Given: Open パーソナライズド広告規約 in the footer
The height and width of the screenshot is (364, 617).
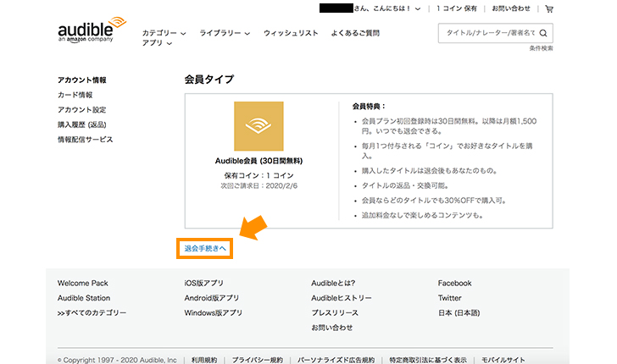Looking at the screenshot, I should (x=336, y=360).
